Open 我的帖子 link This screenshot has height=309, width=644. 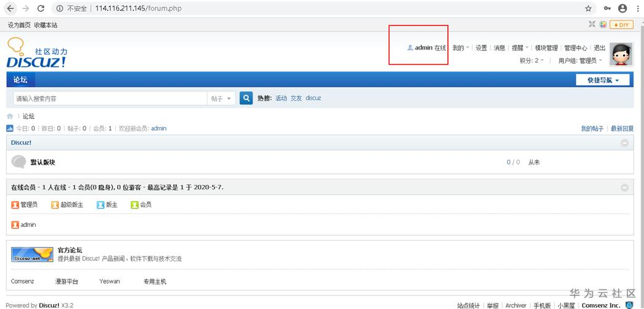(592, 129)
